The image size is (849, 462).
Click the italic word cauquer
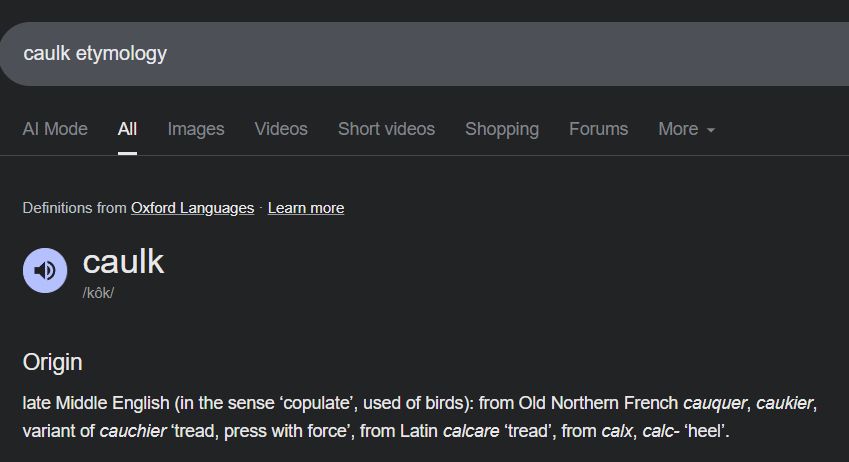714,404
